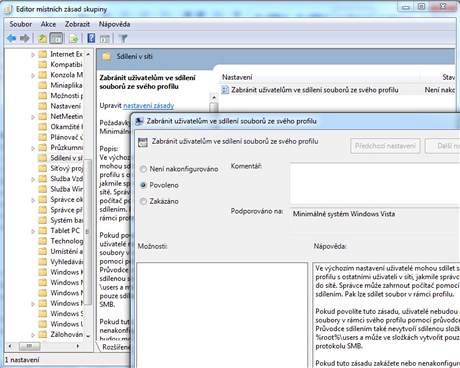Click the policy setting icon in list row
Screen dimensions: 460x368
pos(225,90)
